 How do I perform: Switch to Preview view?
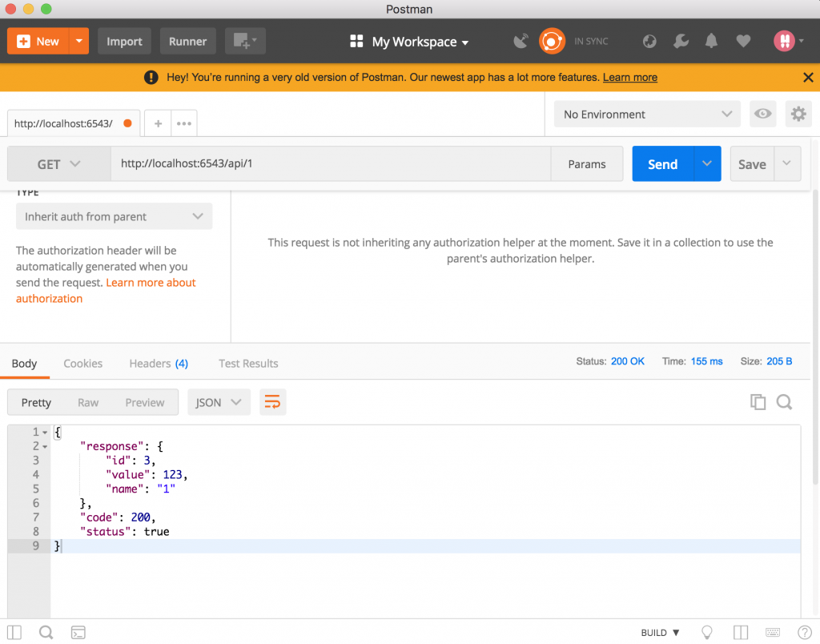coord(145,402)
